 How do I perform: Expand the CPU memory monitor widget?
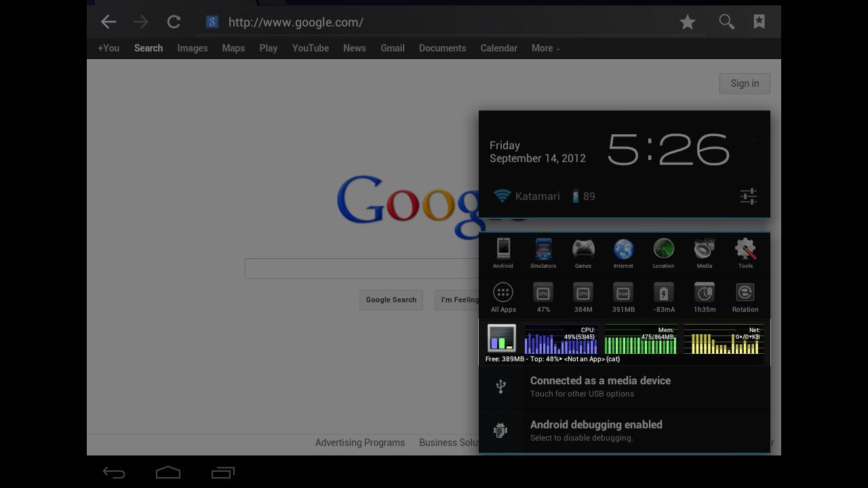click(x=625, y=343)
